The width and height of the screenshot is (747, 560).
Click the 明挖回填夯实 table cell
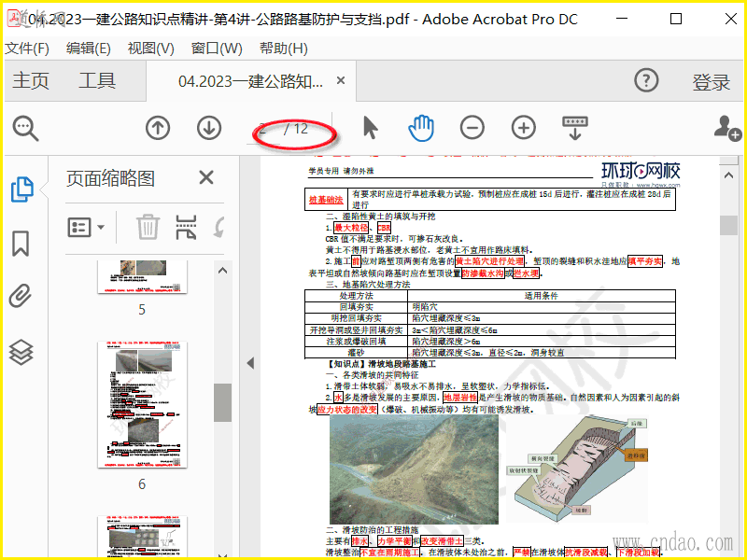tap(356, 318)
